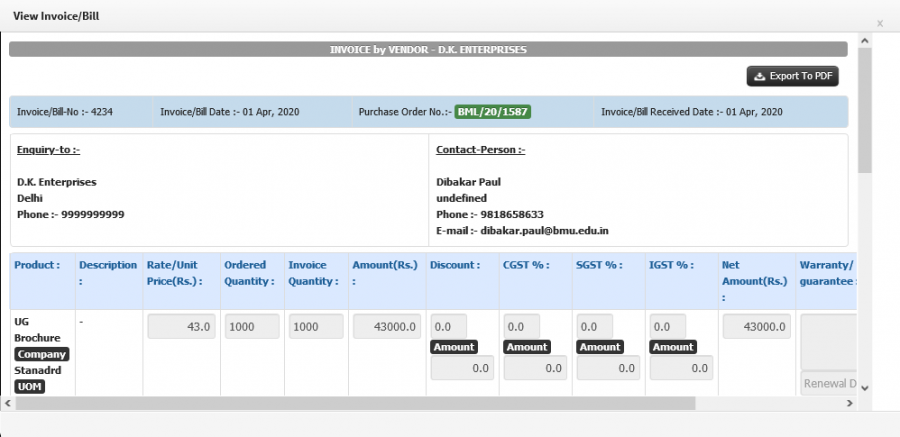Click the CGST amount field
900x437 pixels.
tap(535, 368)
